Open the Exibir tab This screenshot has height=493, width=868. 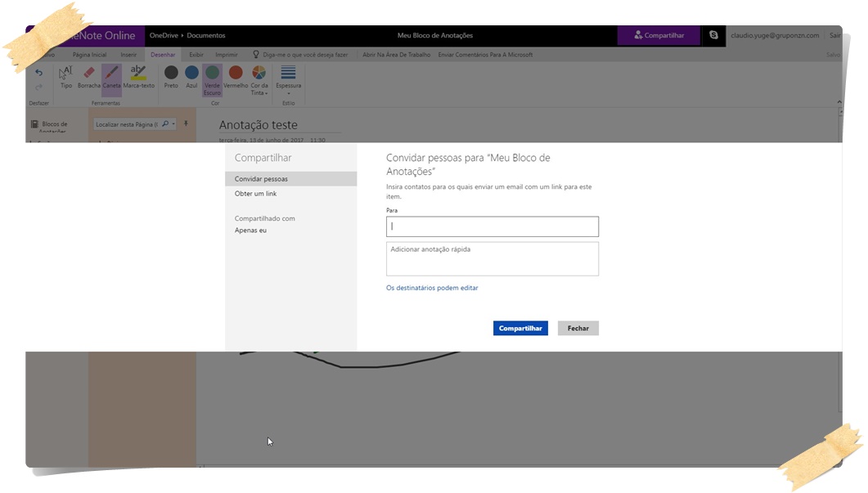point(196,55)
